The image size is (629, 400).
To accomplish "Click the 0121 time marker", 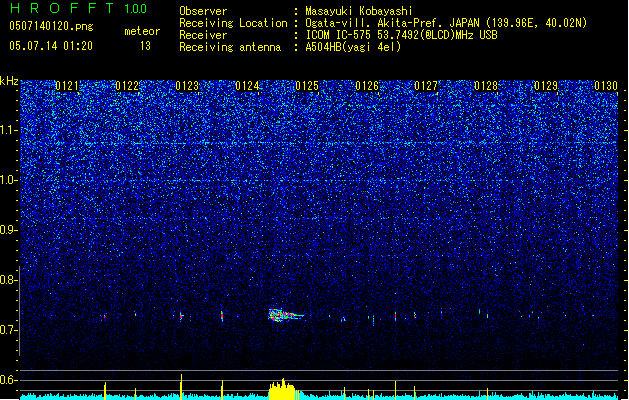I will click(x=67, y=86).
